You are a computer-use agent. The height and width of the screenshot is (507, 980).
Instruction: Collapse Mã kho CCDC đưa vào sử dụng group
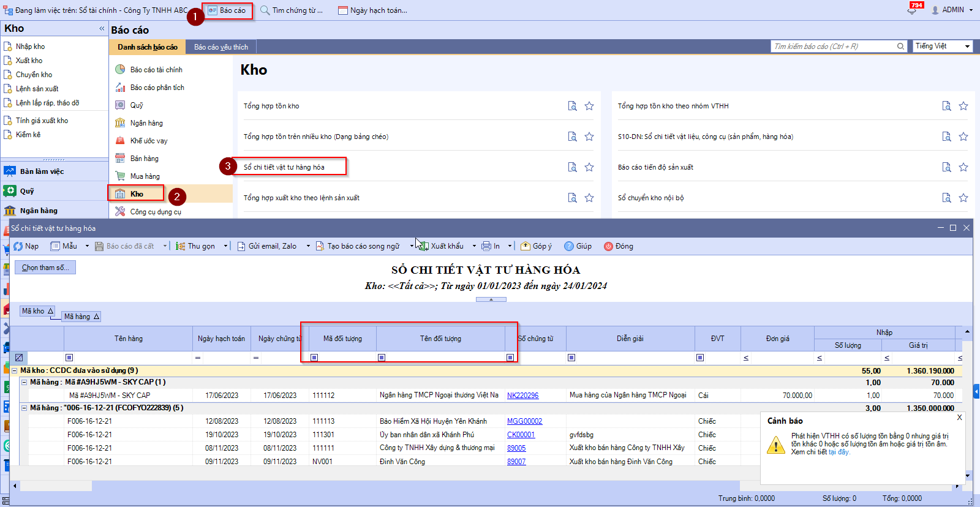15,370
